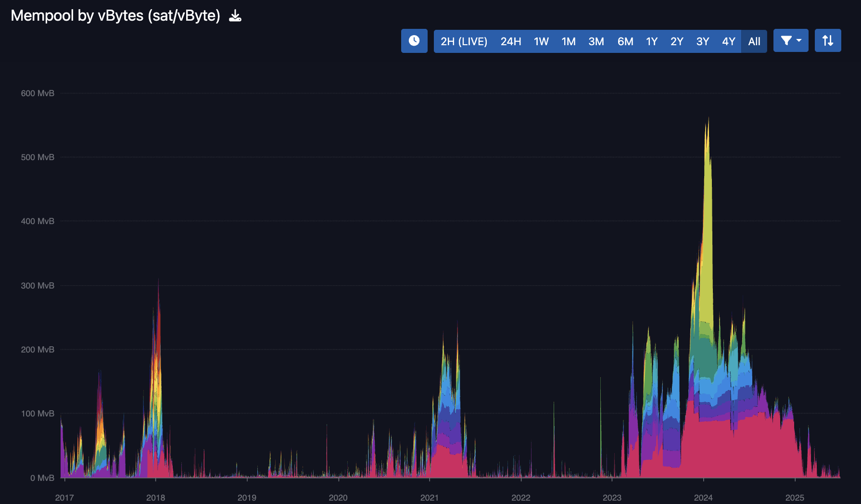This screenshot has height=504, width=861.
Task: Click the up-down arrows to invert the chart
Action: point(828,40)
